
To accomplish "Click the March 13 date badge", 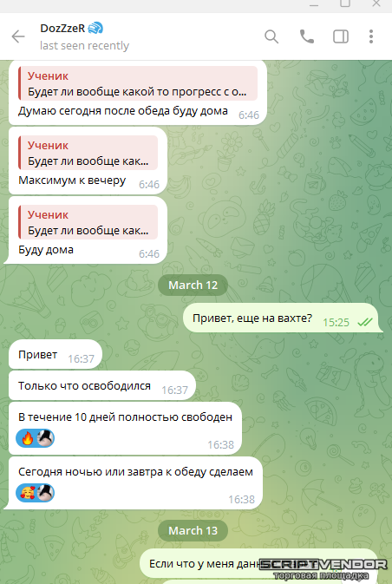I will [x=193, y=530].
